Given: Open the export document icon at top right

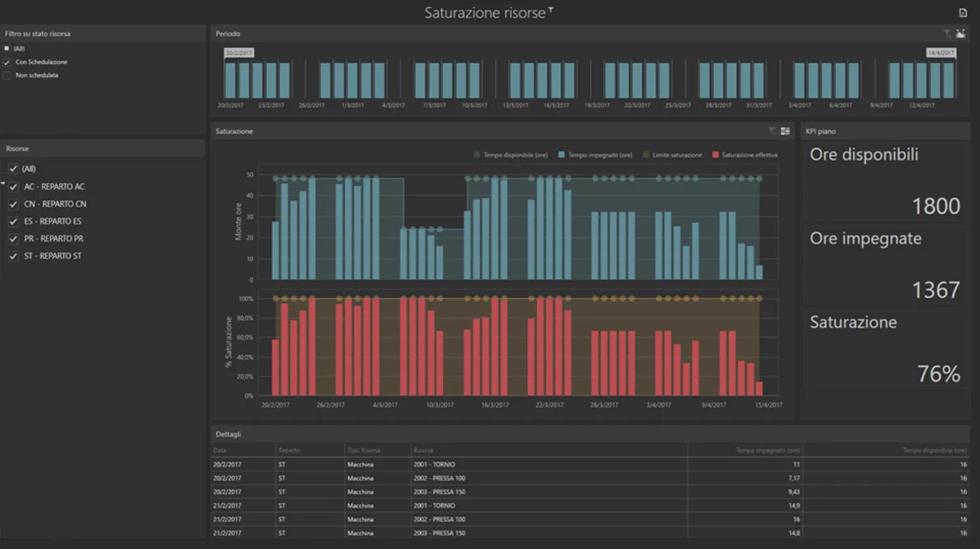Looking at the screenshot, I should click(962, 12).
